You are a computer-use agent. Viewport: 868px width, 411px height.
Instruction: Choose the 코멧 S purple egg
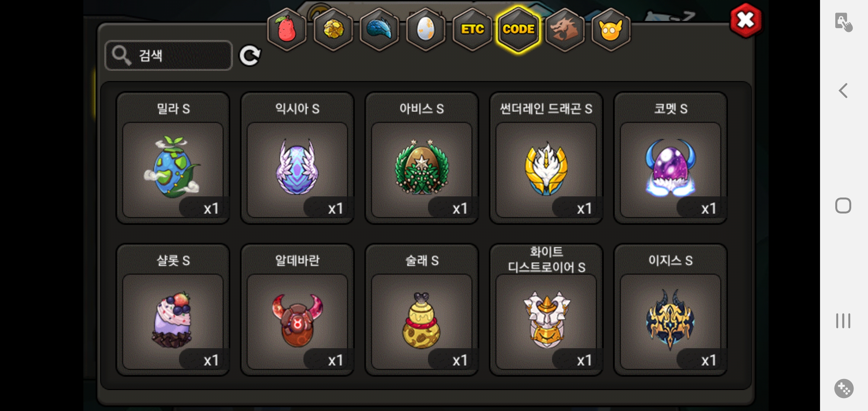pyautogui.click(x=670, y=158)
